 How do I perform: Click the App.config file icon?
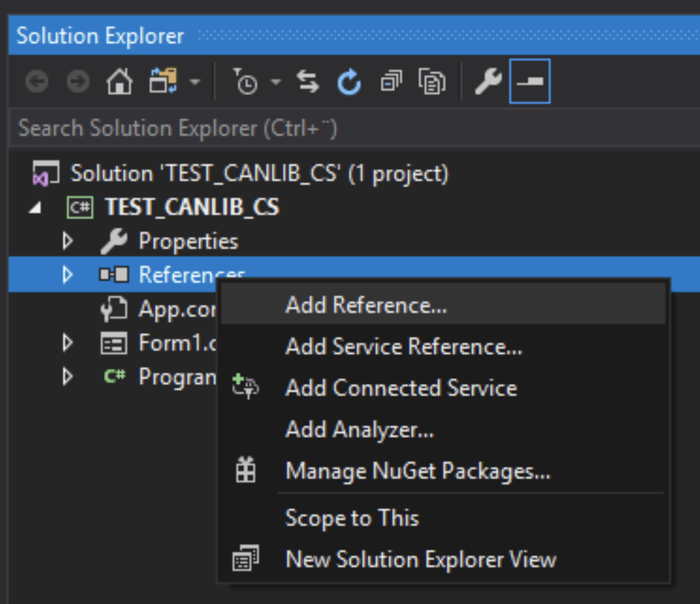point(113,309)
